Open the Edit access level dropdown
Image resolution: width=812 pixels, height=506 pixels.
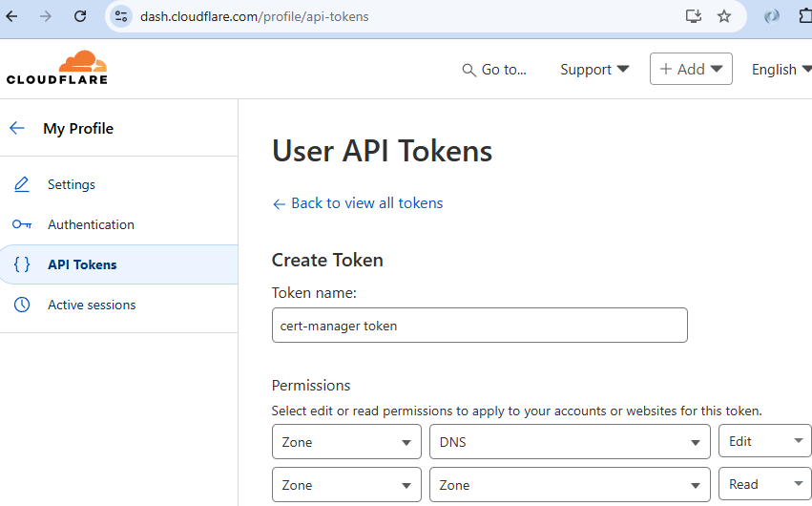pyautogui.click(x=765, y=441)
